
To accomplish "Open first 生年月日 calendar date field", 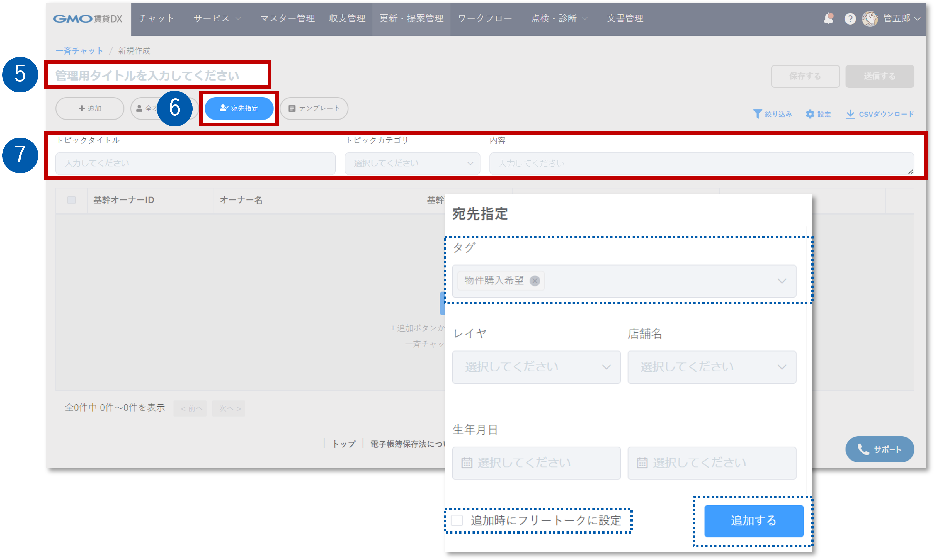I will coord(536,463).
